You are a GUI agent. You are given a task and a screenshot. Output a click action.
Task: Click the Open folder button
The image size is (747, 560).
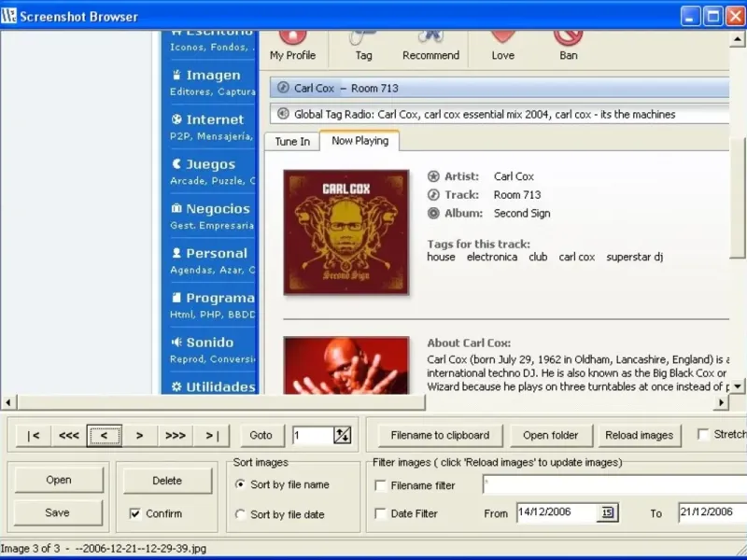tap(551, 435)
